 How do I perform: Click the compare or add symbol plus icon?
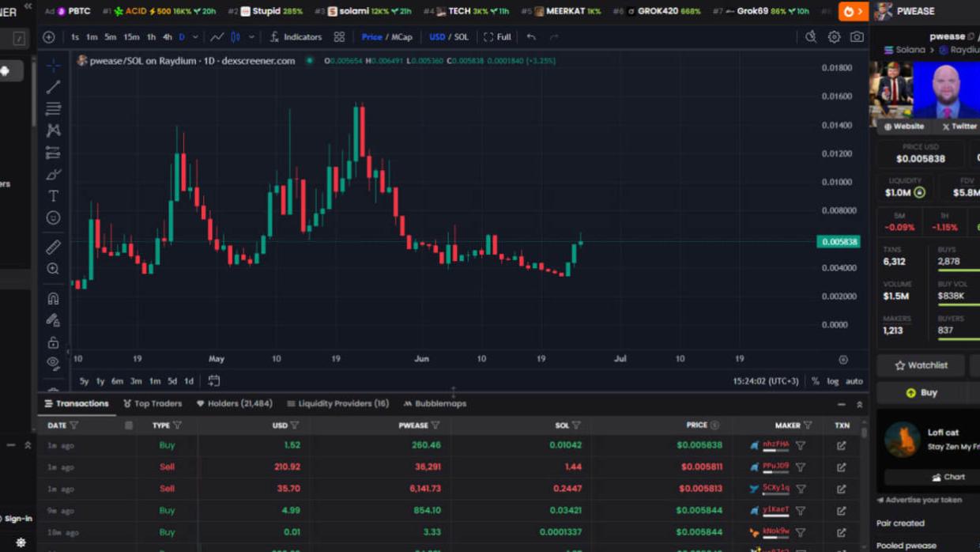[x=49, y=37]
